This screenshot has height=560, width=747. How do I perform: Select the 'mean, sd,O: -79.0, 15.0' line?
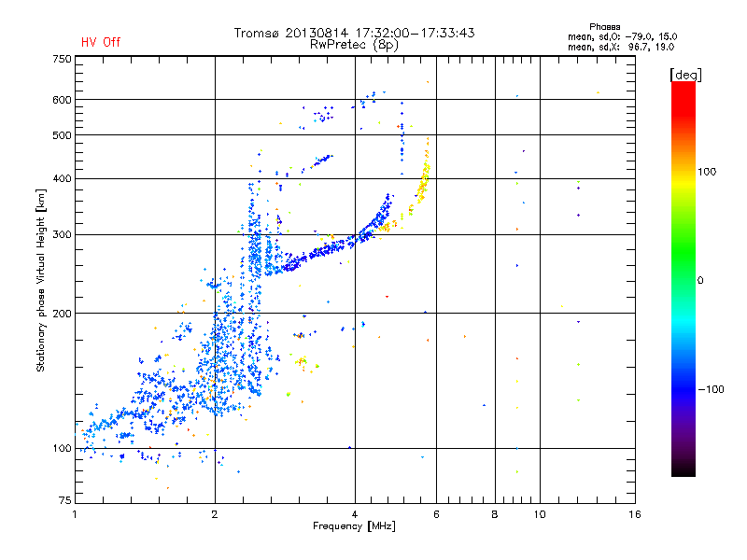(x=622, y=36)
